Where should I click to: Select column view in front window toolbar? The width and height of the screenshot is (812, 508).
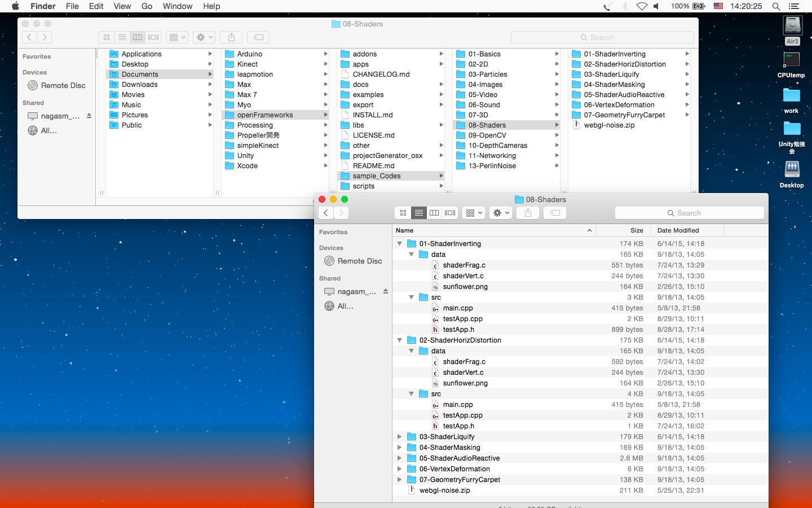coord(434,213)
